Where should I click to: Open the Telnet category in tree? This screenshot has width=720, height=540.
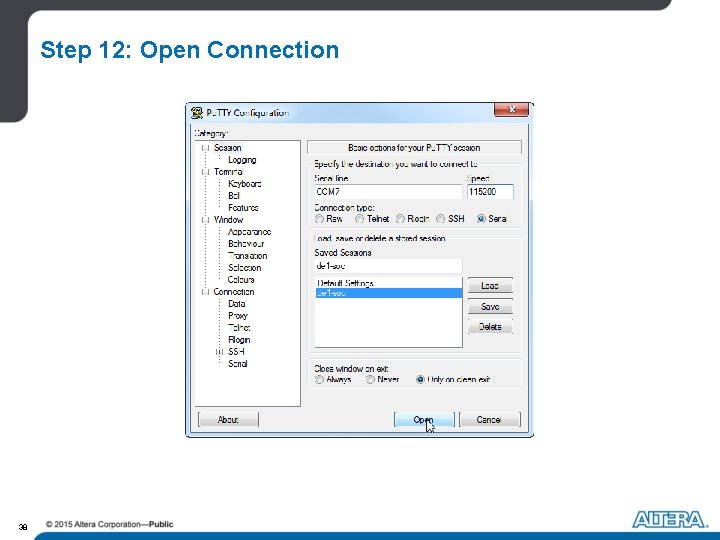pos(239,328)
